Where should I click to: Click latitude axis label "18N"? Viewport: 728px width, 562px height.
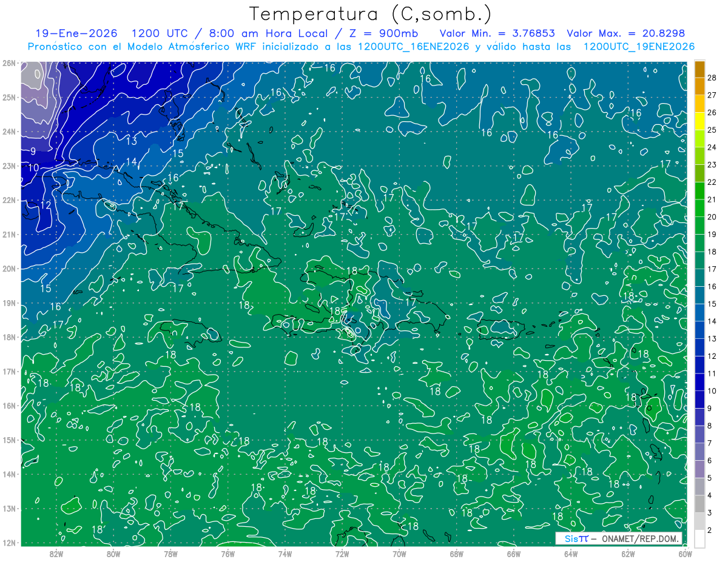(8, 337)
